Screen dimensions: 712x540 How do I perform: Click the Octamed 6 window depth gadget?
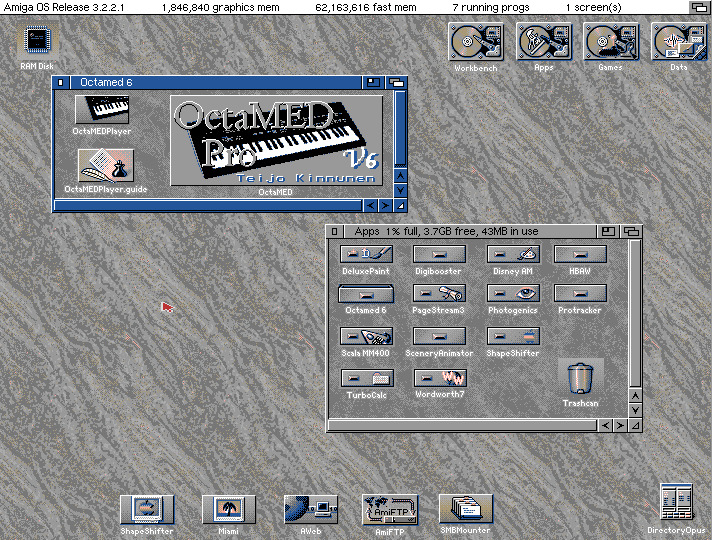point(396,83)
